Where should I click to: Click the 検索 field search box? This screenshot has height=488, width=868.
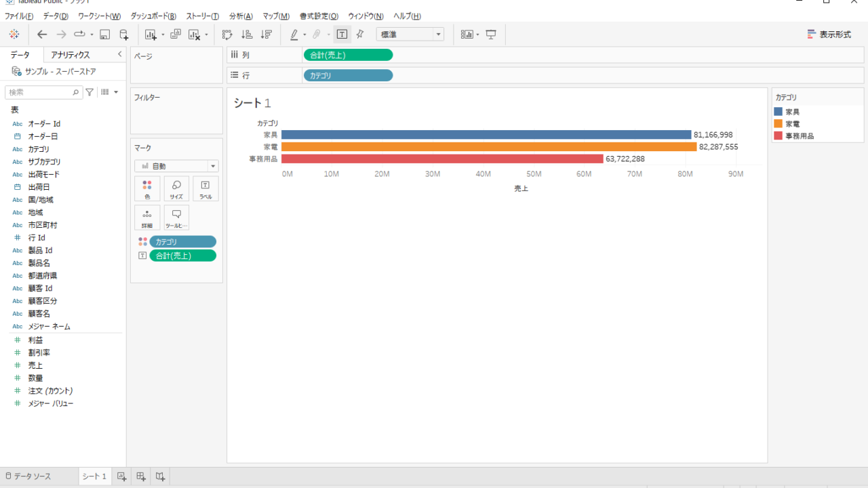coord(43,92)
